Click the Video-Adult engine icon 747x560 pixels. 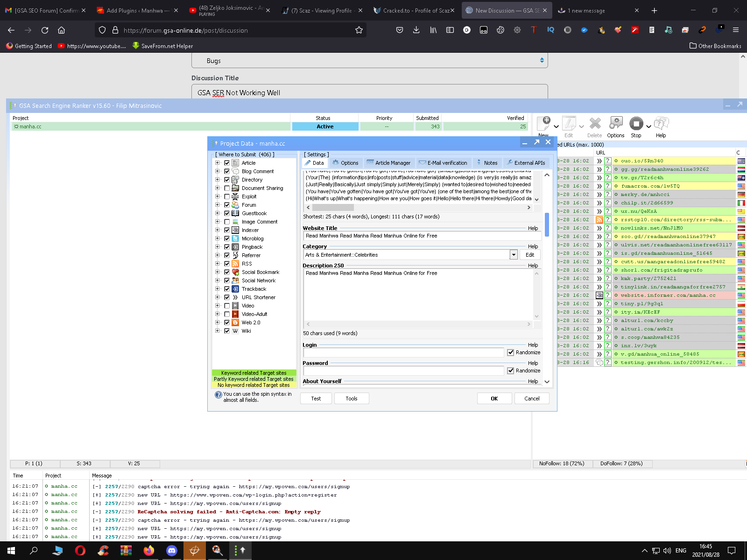235,314
